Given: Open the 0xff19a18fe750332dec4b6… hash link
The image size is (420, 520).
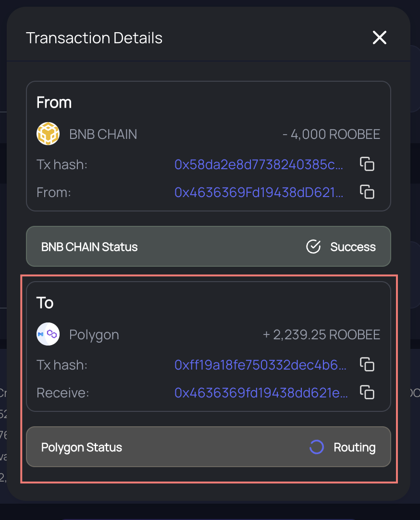Looking at the screenshot, I should coord(260,365).
